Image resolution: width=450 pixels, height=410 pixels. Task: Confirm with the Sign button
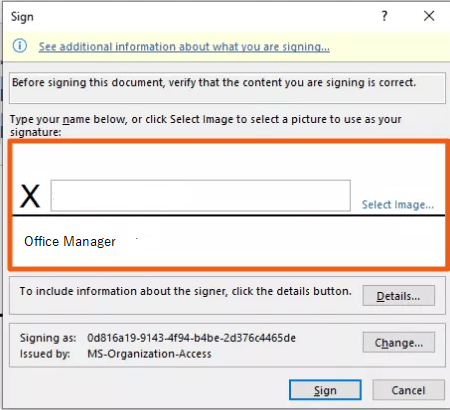[x=325, y=390]
